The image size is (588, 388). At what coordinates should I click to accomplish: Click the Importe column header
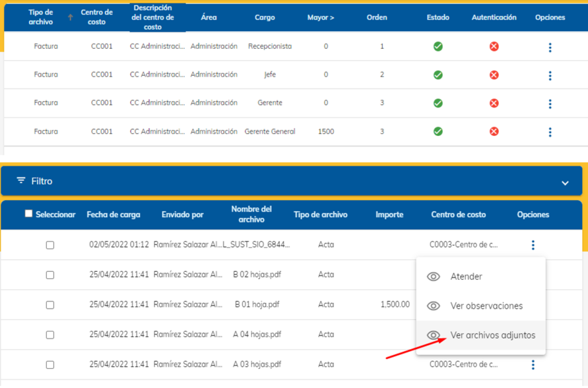click(389, 215)
